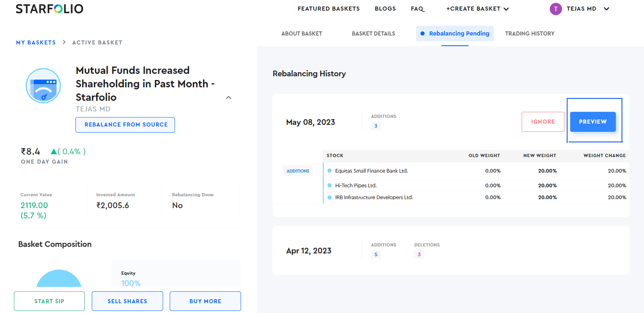This screenshot has width=644, height=313.
Task: Click the Rebalancing History heading
Action: 309,73
